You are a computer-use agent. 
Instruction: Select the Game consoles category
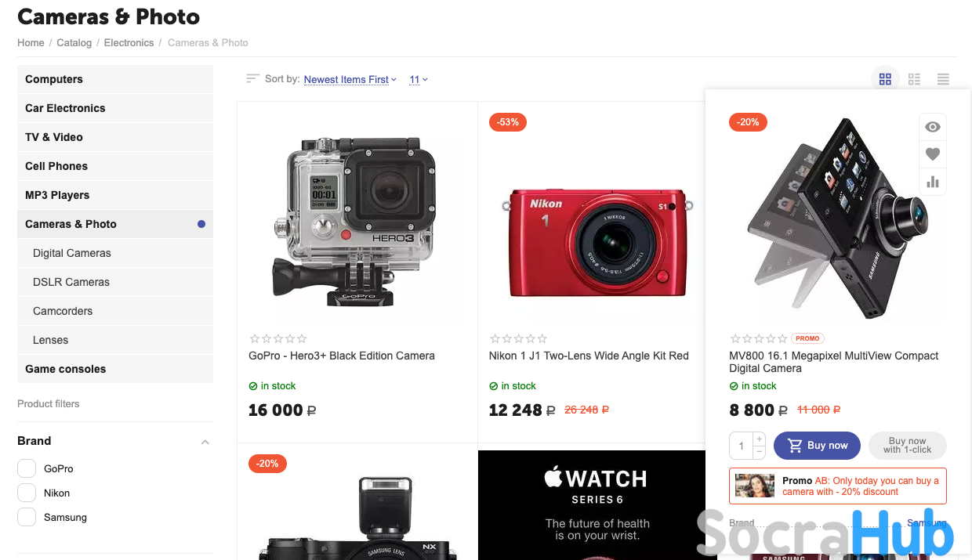point(115,369)
